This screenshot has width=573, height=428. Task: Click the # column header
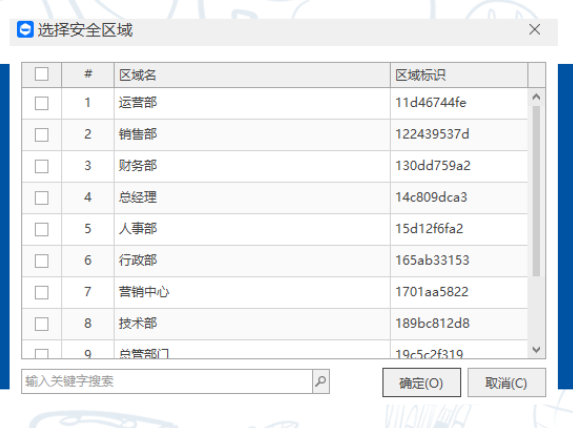88,75
